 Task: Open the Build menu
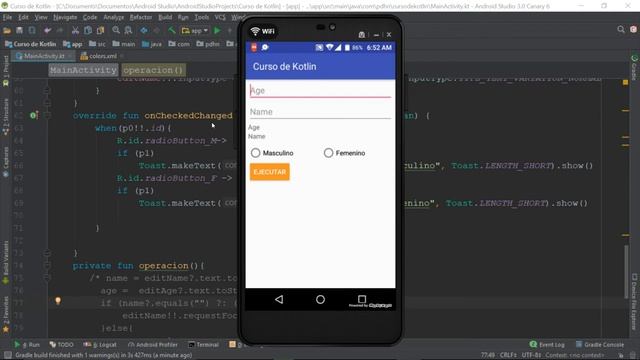coord(165,17)
